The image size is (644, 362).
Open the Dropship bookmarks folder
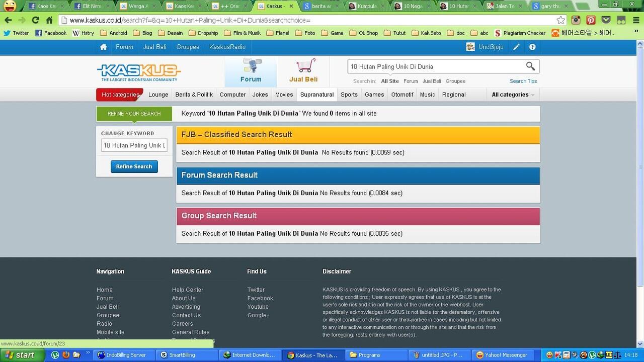[203, 33]
